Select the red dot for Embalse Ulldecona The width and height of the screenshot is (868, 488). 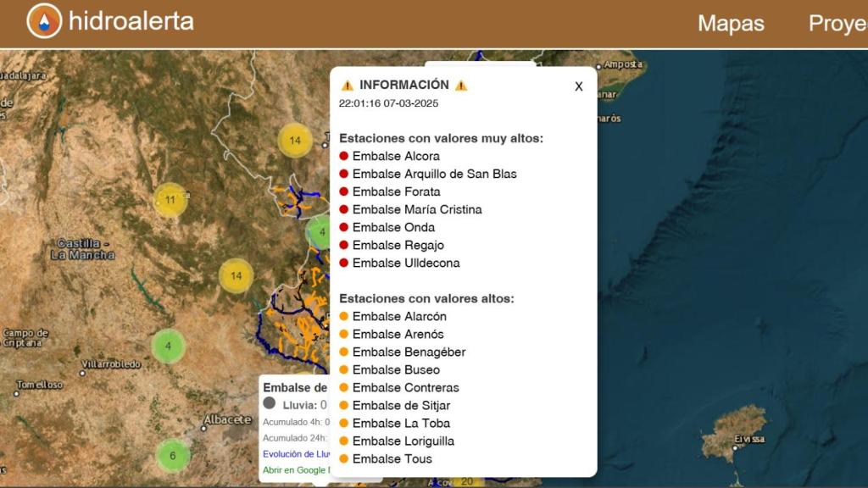(x=343, y=263)
